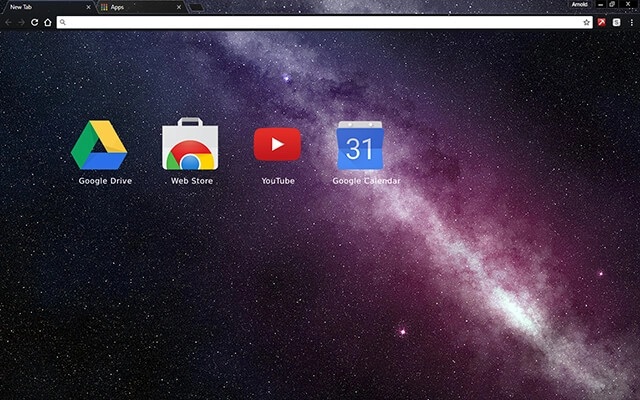Click the white square extension icon
The width and height of the screenshot is (640, 400).
click(x=616, y=22)
